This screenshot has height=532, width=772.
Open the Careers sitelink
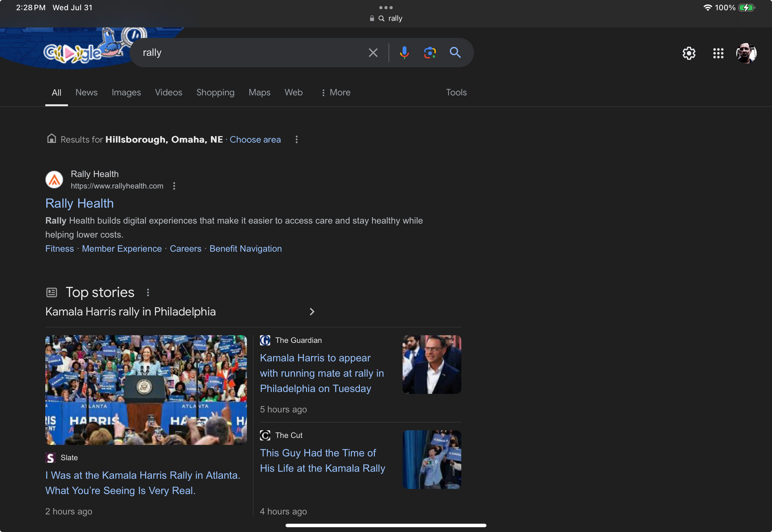(185, 249)
